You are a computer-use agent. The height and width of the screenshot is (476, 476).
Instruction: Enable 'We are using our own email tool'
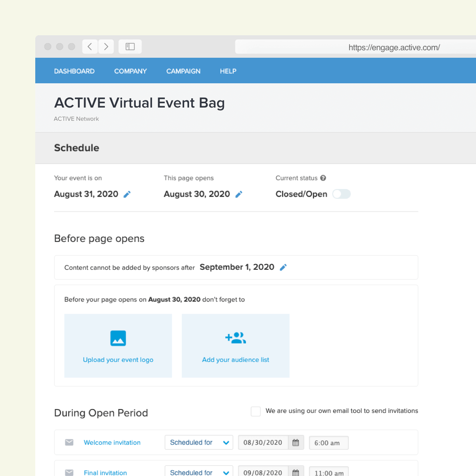[256, 411]
